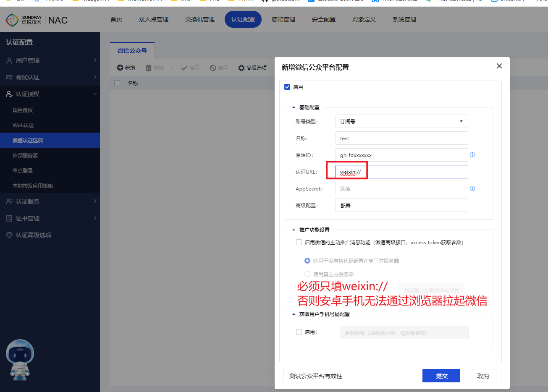The height and width of the screenshot is (392, 548).
Task: Open the 系统管理 menu
Action: pos(404,19)
